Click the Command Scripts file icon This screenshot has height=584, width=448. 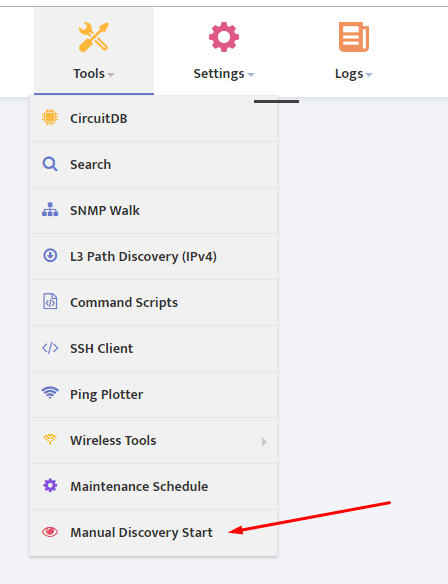50,302
